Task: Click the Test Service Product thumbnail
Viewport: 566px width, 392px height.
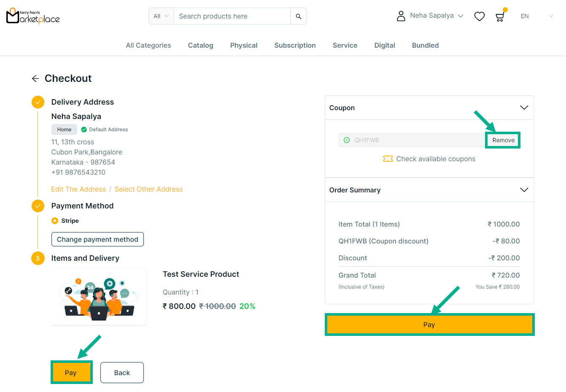Action: pos(99,297)
